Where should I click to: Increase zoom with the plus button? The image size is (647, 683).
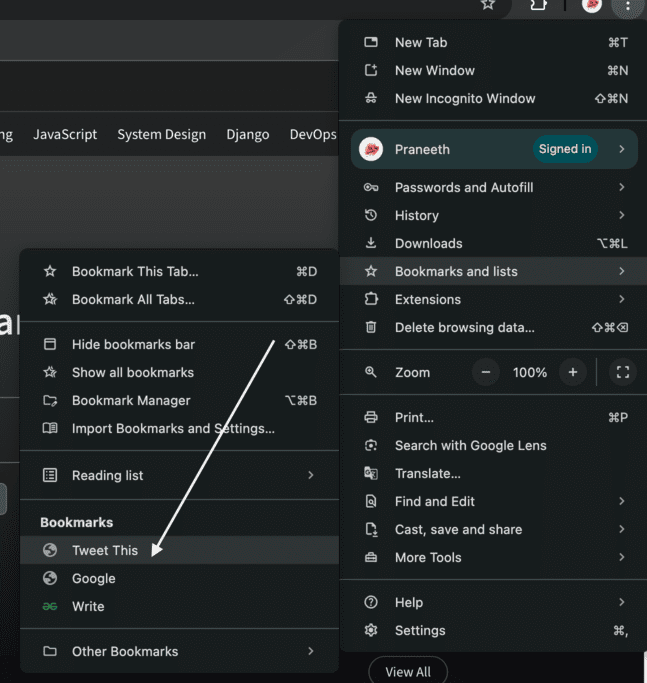(573, 372)
